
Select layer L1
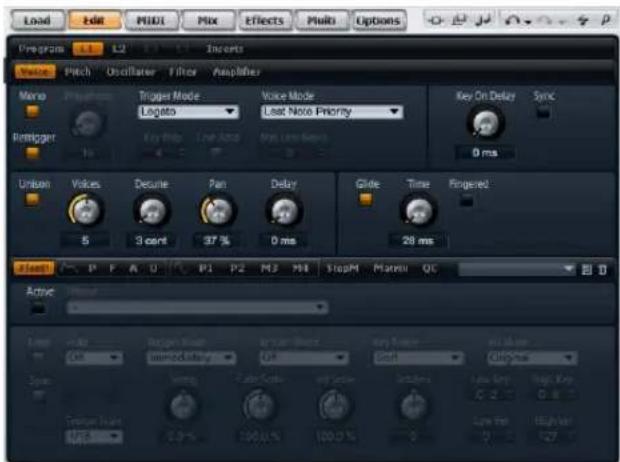tap(87, 49)
